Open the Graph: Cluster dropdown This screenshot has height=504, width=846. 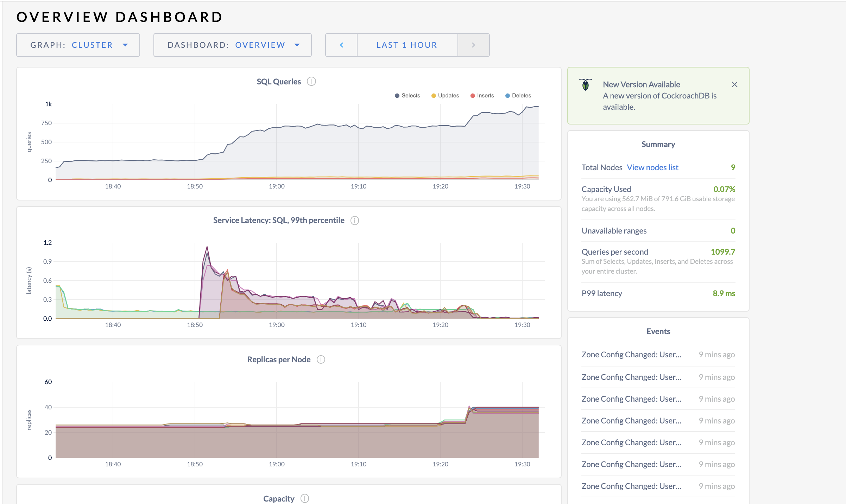pos(78,45)
